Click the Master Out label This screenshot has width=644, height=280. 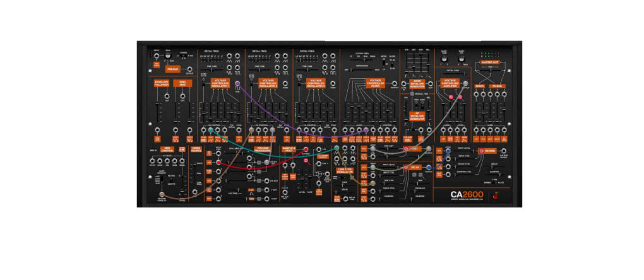pos(490,62)
